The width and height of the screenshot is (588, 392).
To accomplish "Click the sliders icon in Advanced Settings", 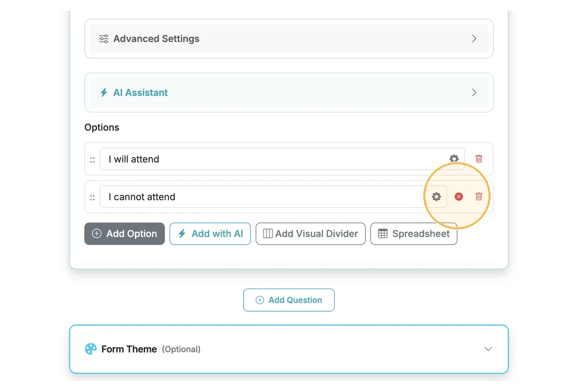I will click(104, 39).
